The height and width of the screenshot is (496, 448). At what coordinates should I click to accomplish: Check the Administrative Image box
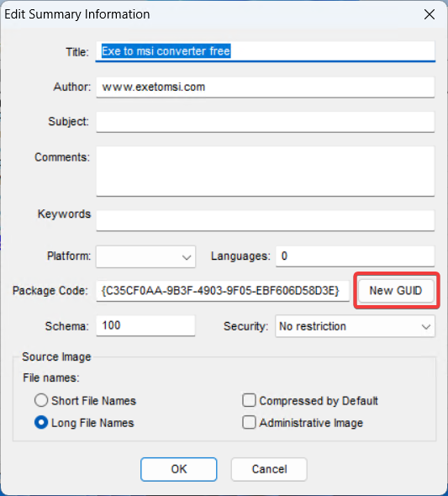click(303, 423)
